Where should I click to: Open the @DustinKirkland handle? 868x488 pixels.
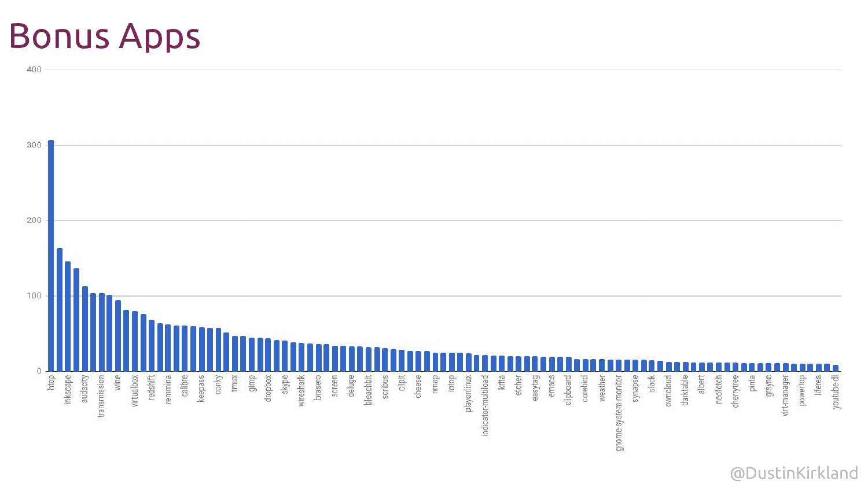794,473
